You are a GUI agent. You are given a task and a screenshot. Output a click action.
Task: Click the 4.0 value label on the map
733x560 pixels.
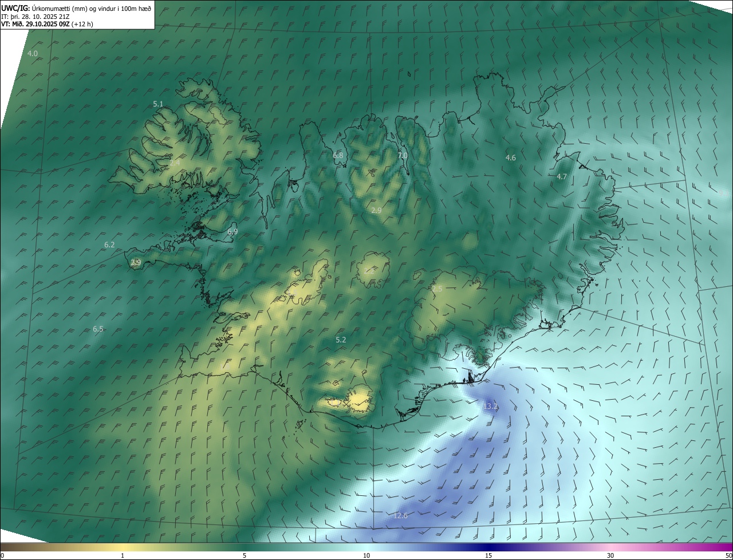pyautogui.click(x=33, y=53)
